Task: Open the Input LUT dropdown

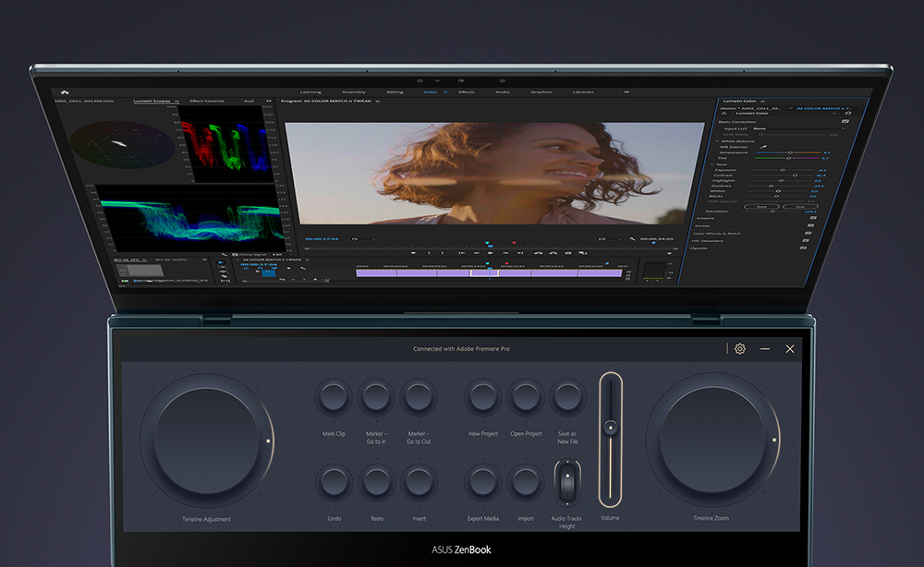Action: (x=795, y=128)
